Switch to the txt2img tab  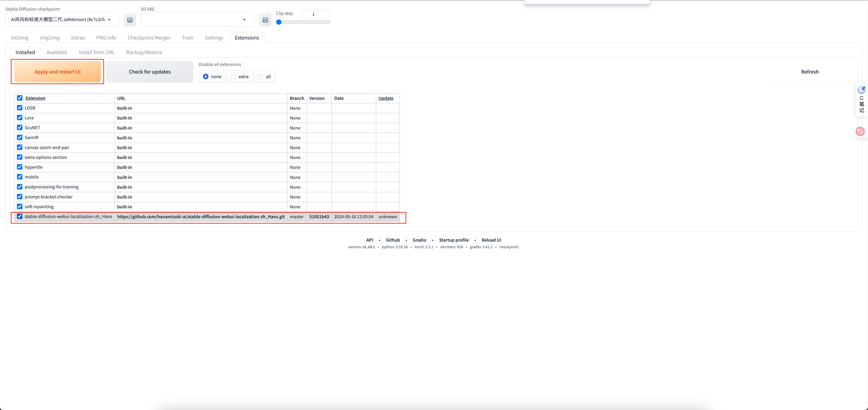click(19, 38)
